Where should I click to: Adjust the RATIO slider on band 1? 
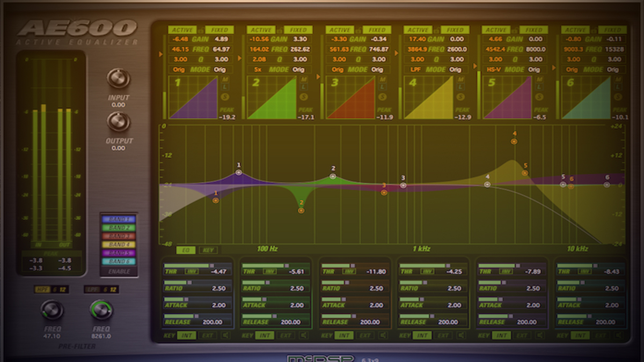[189, 283]
